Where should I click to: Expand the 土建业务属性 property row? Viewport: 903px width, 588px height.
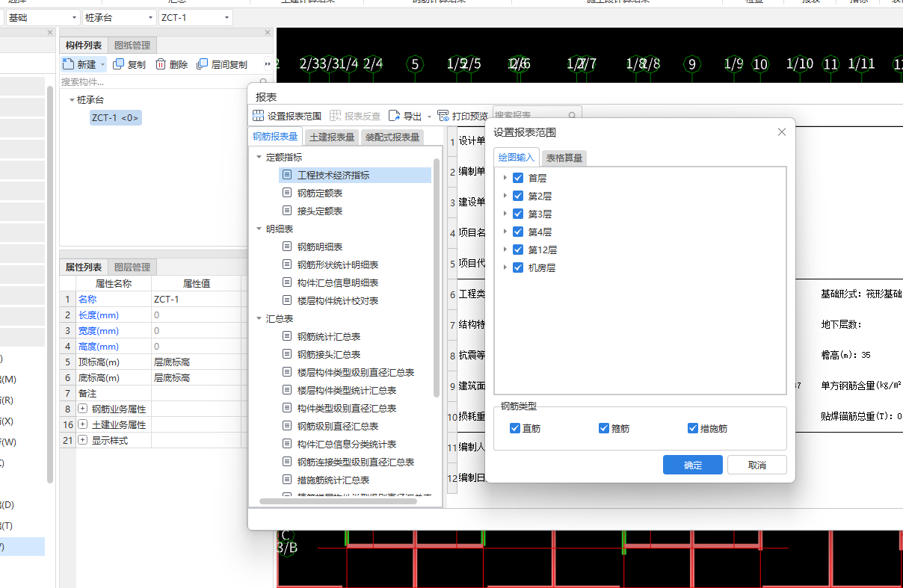point(83,424)
